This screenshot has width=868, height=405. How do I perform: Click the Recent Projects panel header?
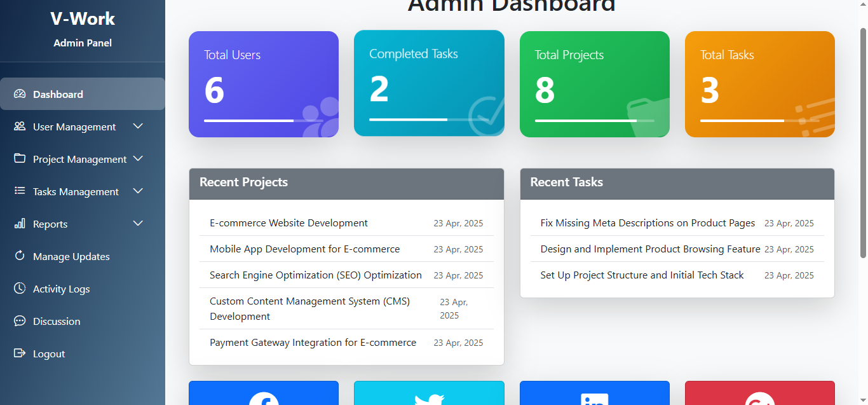click(x=346, y=184)
